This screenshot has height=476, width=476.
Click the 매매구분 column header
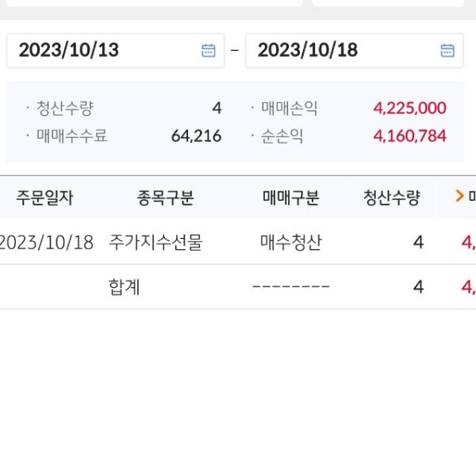pyautogui.click(x=290, y=198)
